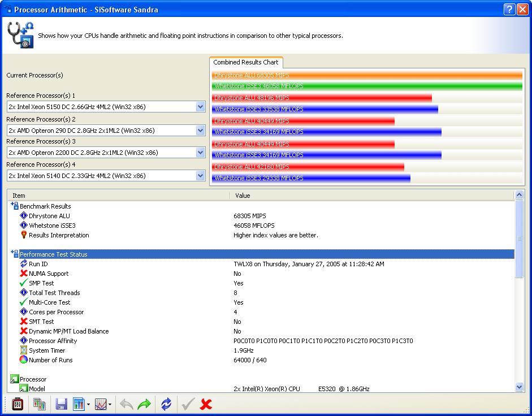Click the "64000 / 640" value
The image size is (532, 416).
tap(250, 360)
